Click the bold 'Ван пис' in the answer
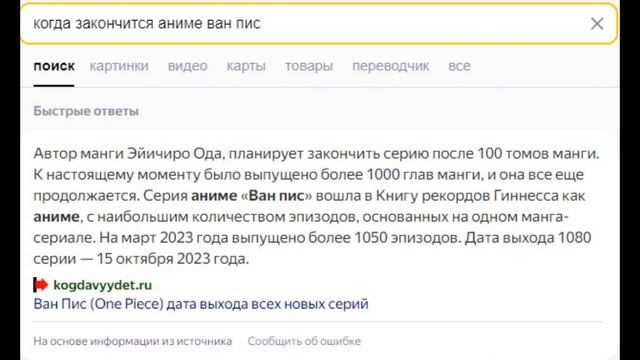 [276, 196]
